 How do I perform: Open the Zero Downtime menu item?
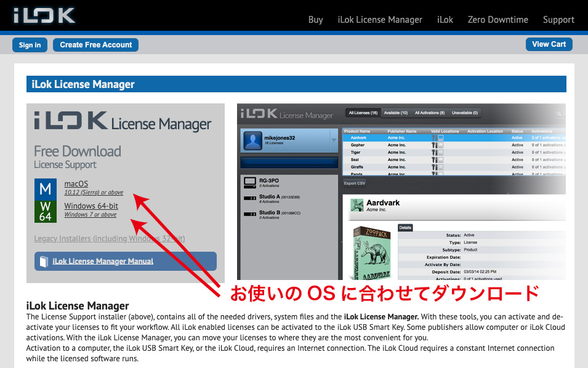click(x=497, y=20)
